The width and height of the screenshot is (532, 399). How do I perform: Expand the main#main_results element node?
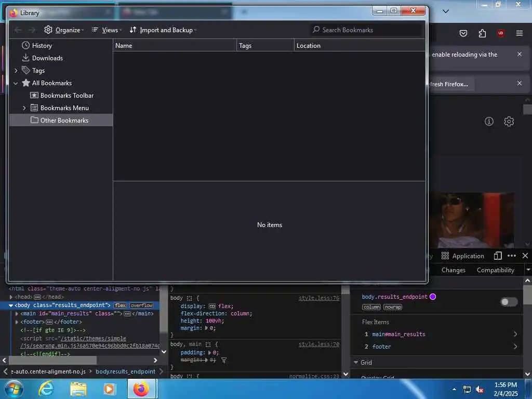click(17, 313)
